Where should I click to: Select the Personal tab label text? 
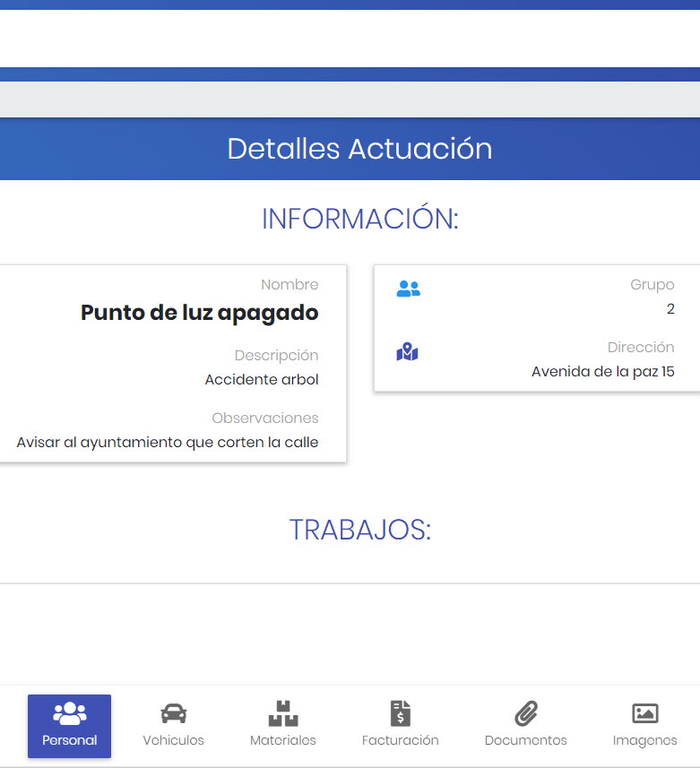pos(69,740)
